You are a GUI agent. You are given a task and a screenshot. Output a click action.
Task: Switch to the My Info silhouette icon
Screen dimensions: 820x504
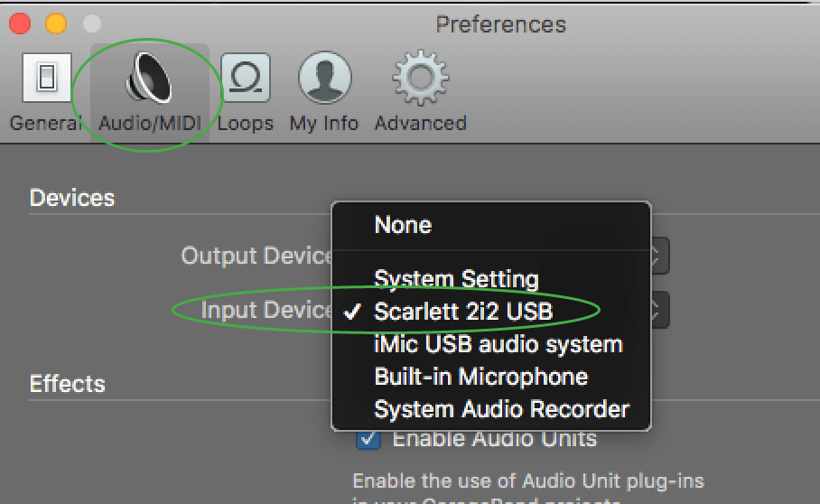click(323, 79)
